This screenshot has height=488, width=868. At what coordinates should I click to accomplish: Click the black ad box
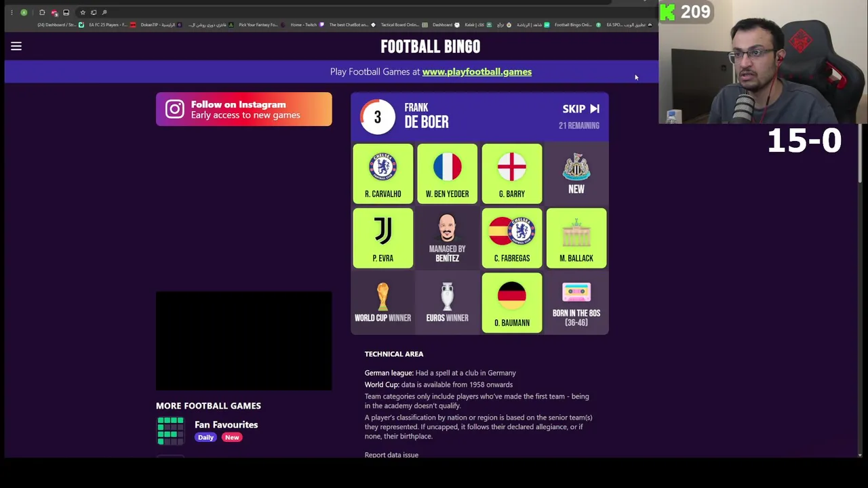tap(244, 341)
